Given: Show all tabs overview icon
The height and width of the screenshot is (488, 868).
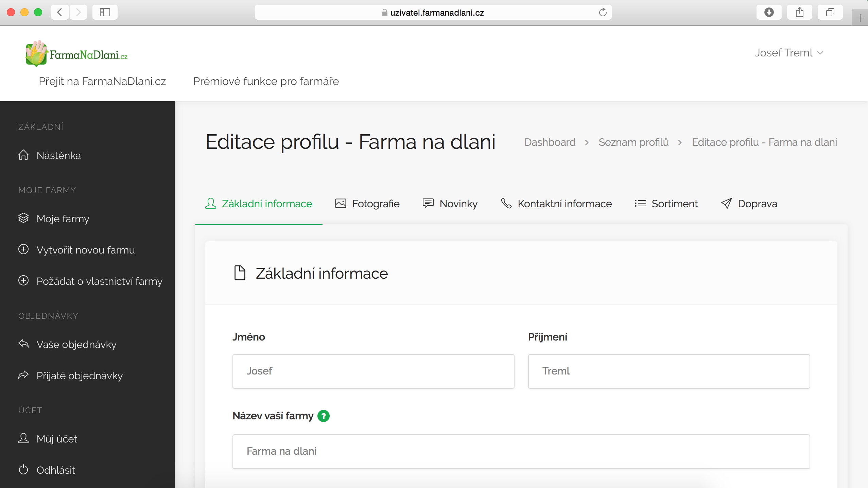Looking at the screenshot, I should (830, 13).
